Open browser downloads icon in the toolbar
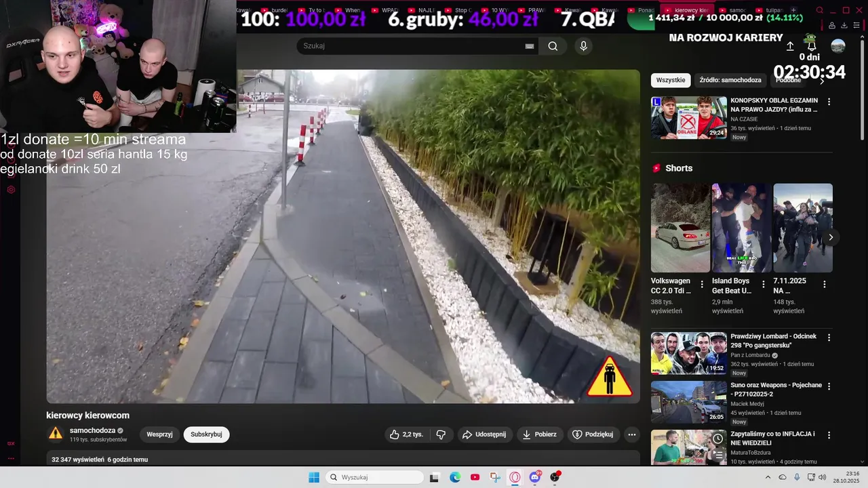The image size is (868, 488). point(844,26)
